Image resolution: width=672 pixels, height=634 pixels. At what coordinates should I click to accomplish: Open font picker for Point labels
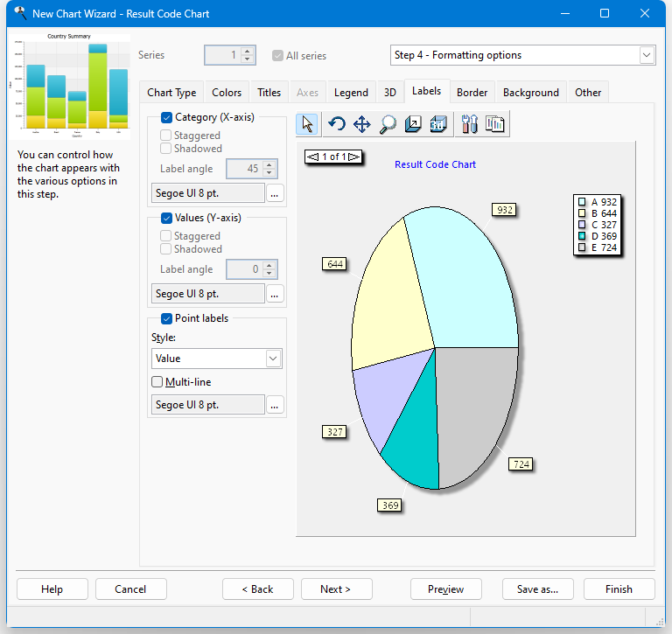pyautogui.click(x=275, y=405)
